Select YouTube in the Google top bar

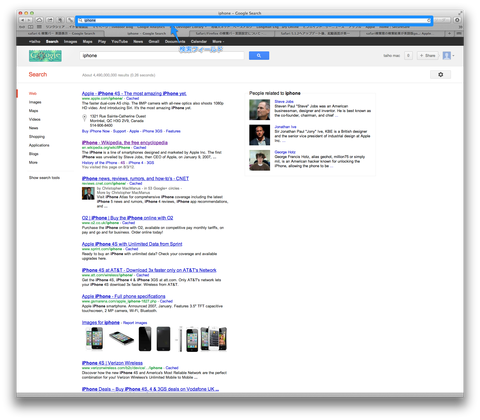point(120,42)
